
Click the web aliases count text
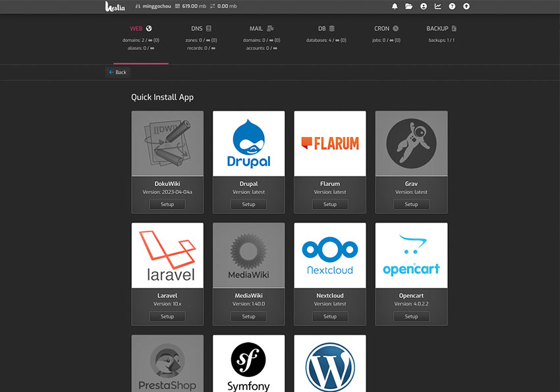coord(141,48)
